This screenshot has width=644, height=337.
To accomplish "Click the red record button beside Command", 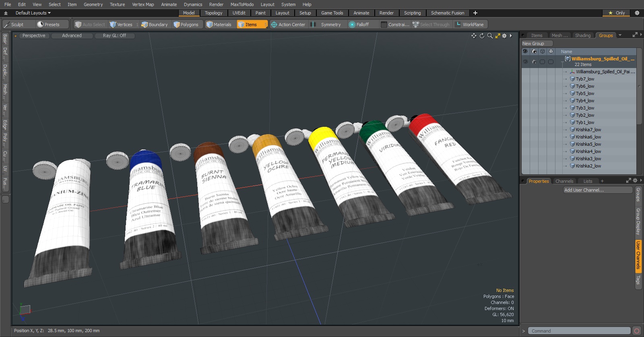I will (637, 331).
